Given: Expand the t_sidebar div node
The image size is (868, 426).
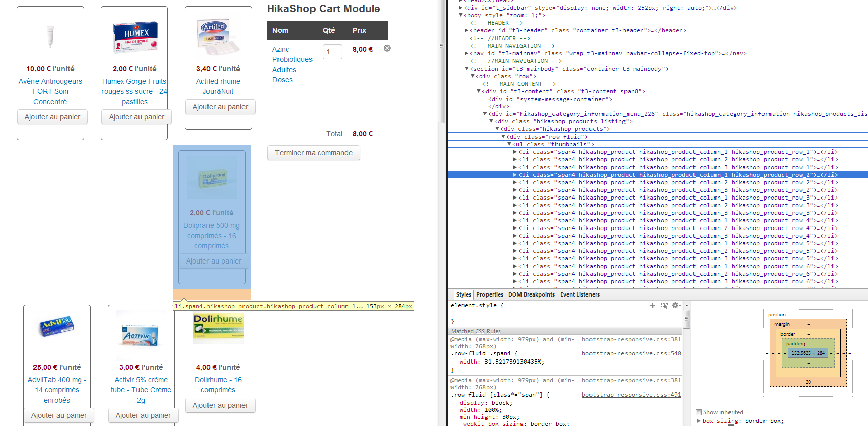Looking at the screenshot, I should point(460,8).
